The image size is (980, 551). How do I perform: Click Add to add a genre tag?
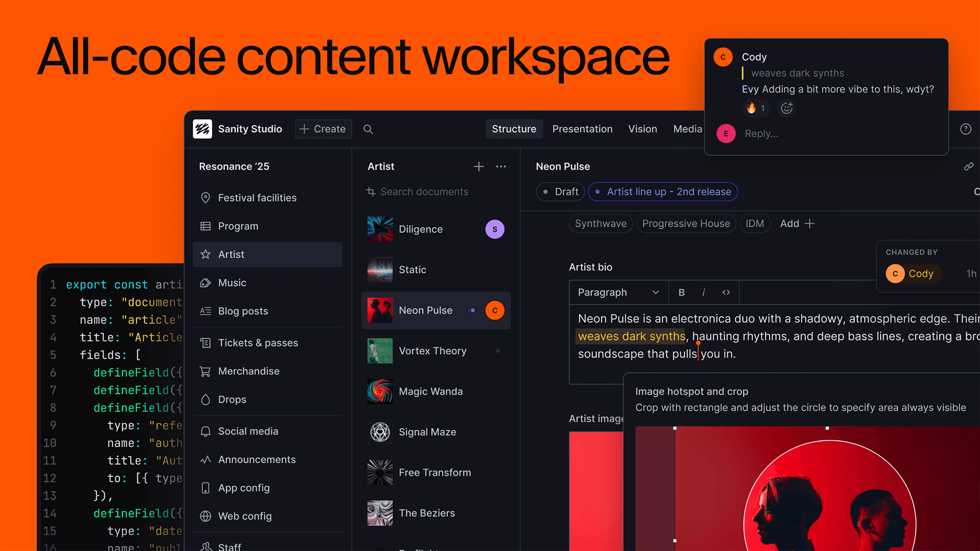(797, 223)
